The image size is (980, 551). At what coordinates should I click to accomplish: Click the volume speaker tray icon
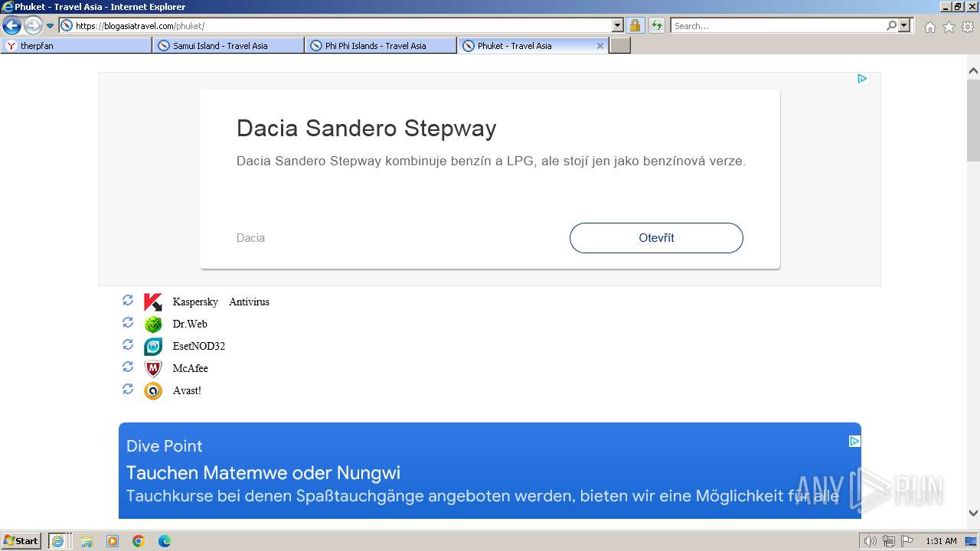click(x=870, y=541)
